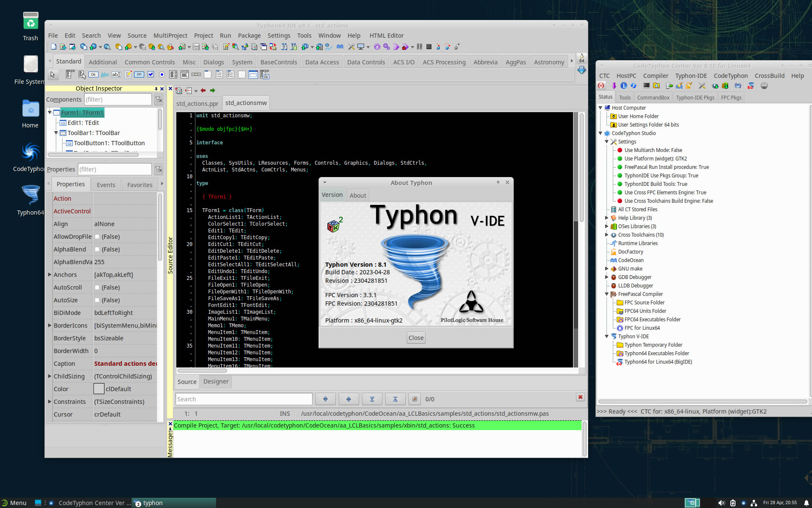The height and width of the screenshot is (508, 812).
Task: Click the Properties filter input field
Action: pos(115,169)
